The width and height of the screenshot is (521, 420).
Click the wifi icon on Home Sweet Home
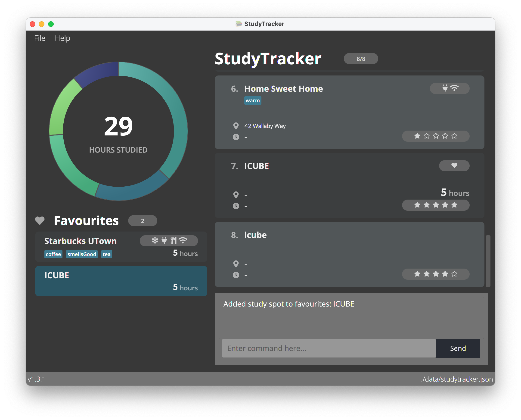pyautogui.click(x=455, y=88)
